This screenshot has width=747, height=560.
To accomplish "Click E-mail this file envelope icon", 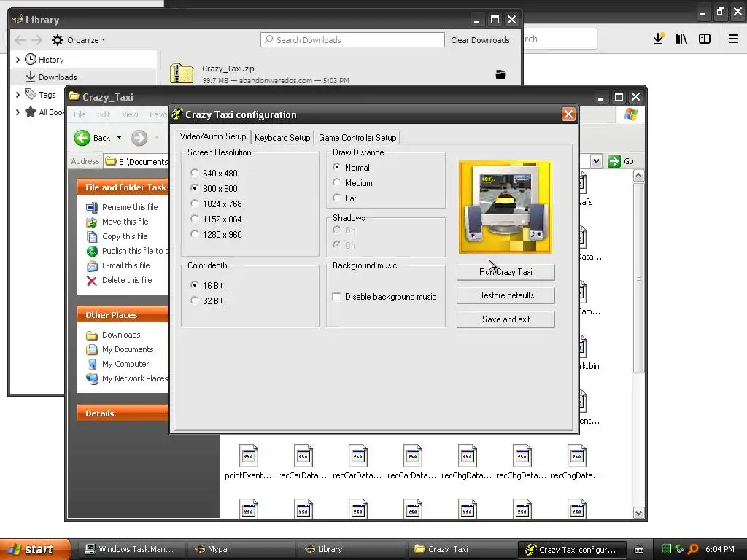I will pos(92,265).
